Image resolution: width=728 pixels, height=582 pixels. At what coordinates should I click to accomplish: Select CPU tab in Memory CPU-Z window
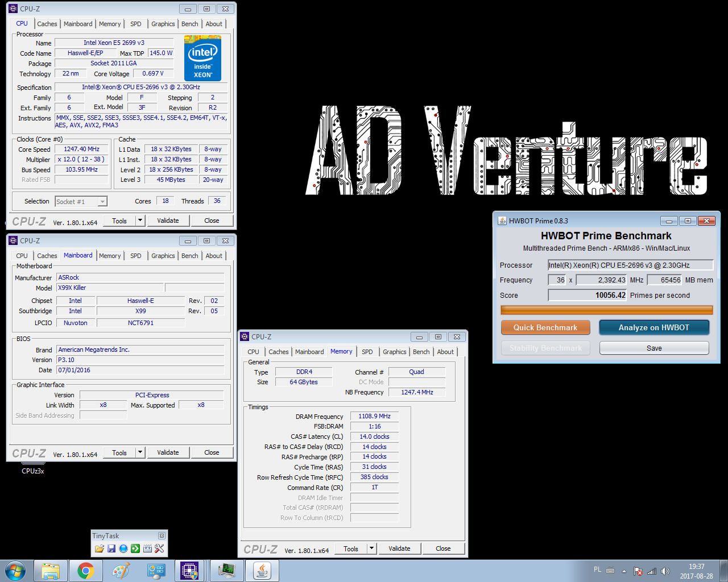pyautogui.click(x=254, y=352)
